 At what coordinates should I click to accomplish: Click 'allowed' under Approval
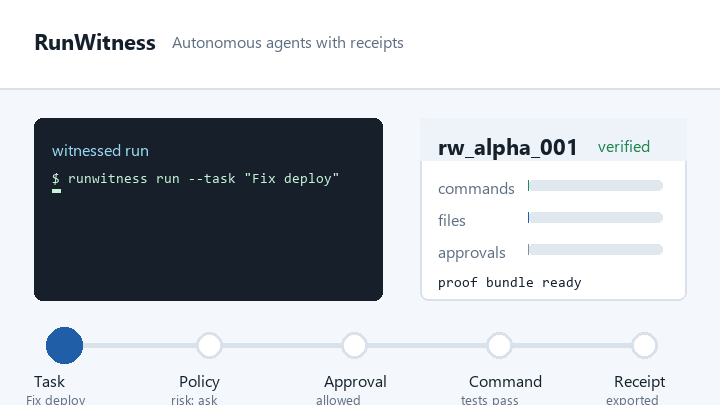click(x=338, y=399)
